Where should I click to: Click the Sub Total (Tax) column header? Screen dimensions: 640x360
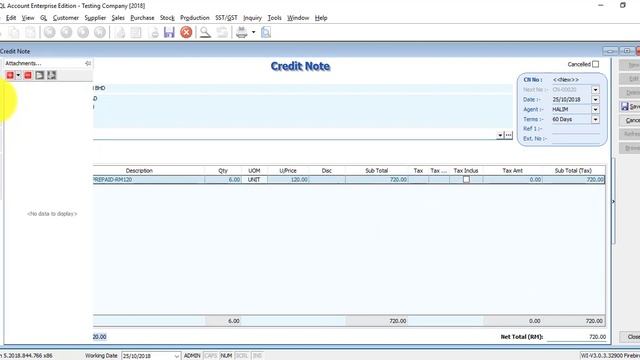tap(573, 171)
